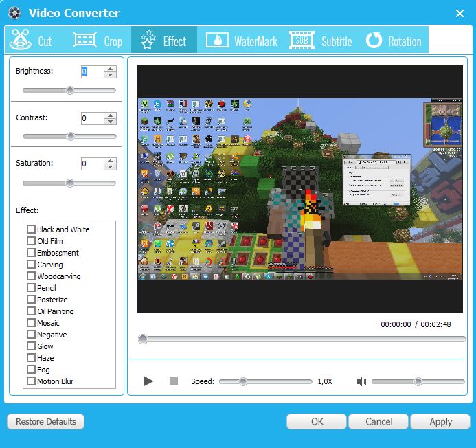Screen dimensions: 476x448
Task: Toggle the Motion Blur checkbox
Action: click(31, 381)
